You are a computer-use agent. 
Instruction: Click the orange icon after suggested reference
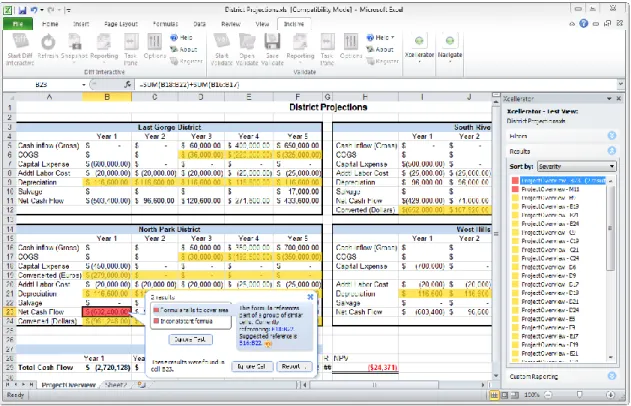coord(268,344)
